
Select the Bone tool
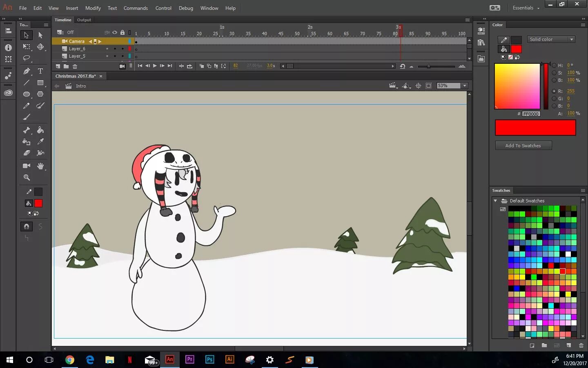[27, 130]
